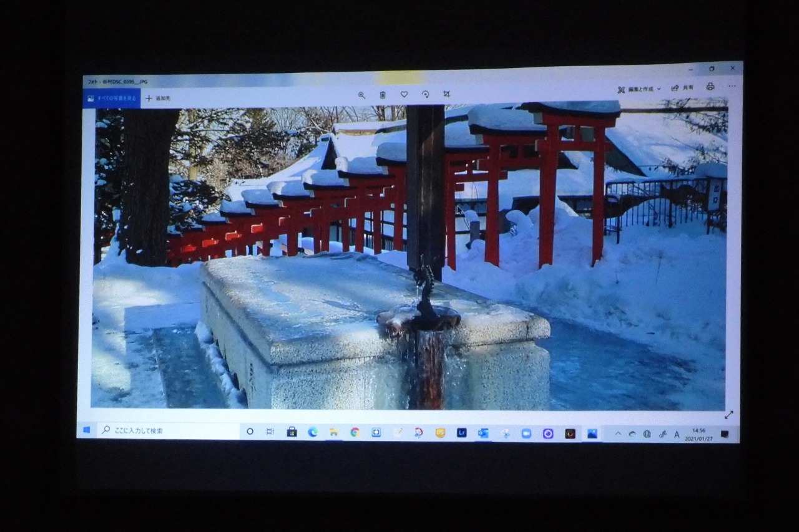Open Microsoft Edge from the taskbar

(312, 432)
